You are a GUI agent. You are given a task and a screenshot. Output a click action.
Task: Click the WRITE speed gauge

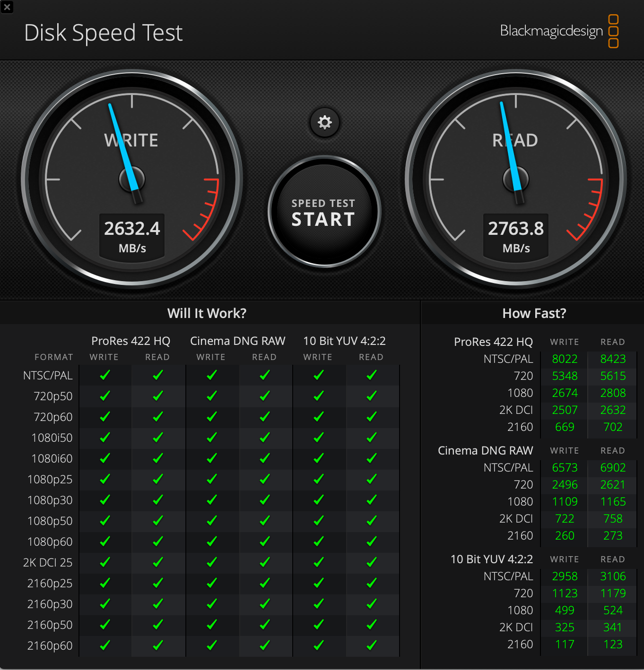(x=132, y=180)
